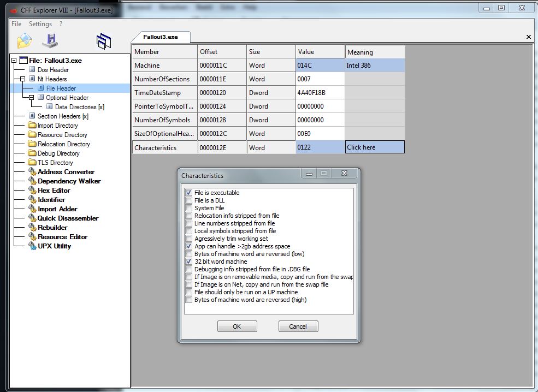Close the Fallout3.exe document tab with X
Viewport: 538px width, 392px height.
tap(528, 37)
